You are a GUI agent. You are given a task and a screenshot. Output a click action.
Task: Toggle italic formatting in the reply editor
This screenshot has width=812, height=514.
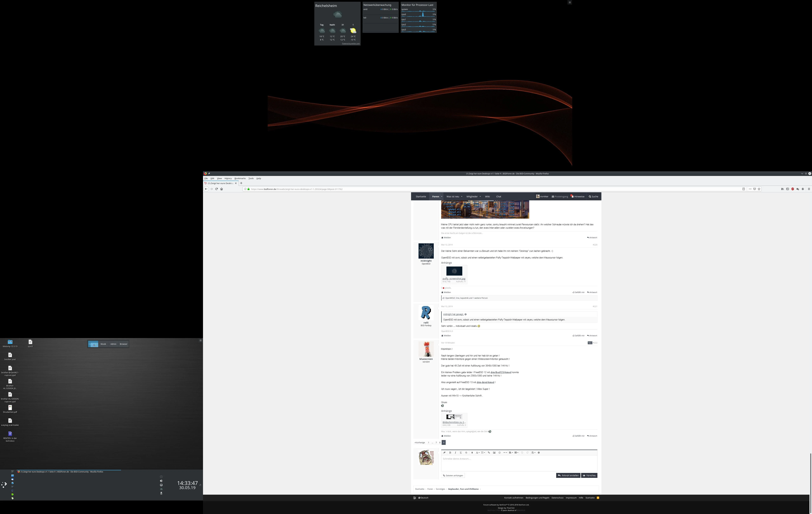[x=456, y=453]
